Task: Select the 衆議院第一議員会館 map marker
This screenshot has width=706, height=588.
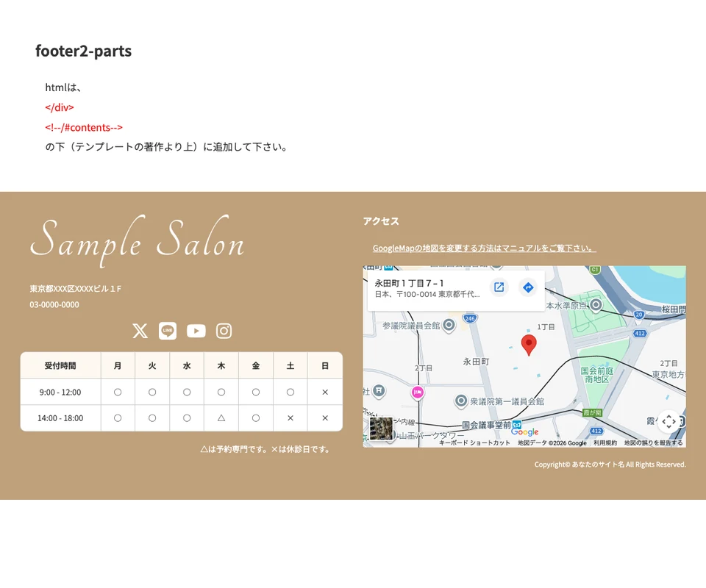Action: pos(461,401)
